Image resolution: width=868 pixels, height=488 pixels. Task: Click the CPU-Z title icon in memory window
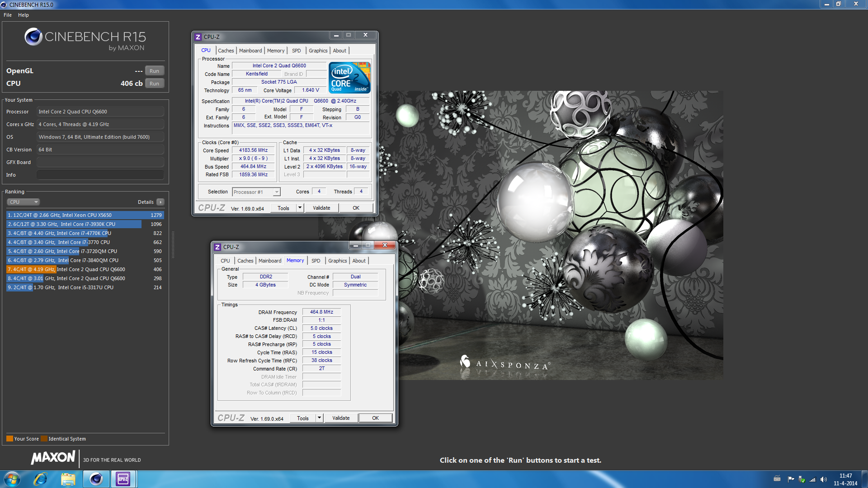[217, 247]
